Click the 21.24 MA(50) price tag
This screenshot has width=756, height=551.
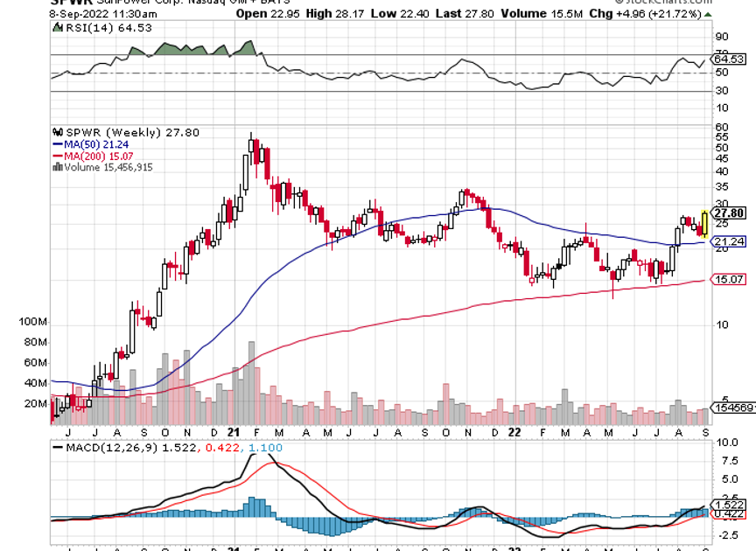pos(729,242)
